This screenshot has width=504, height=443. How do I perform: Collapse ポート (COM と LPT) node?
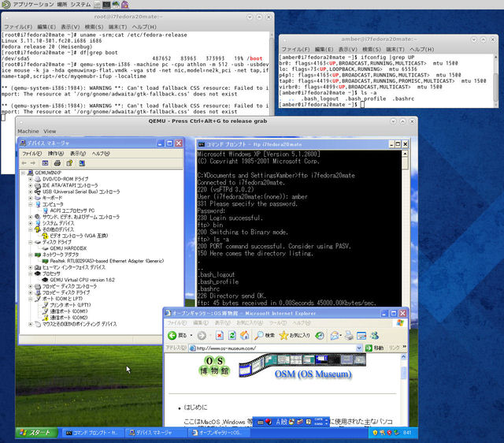30,299
